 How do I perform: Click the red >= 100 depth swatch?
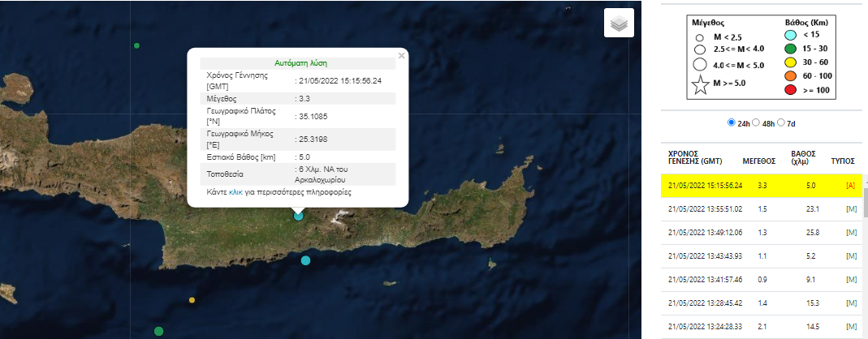click(x=790, y=89)
